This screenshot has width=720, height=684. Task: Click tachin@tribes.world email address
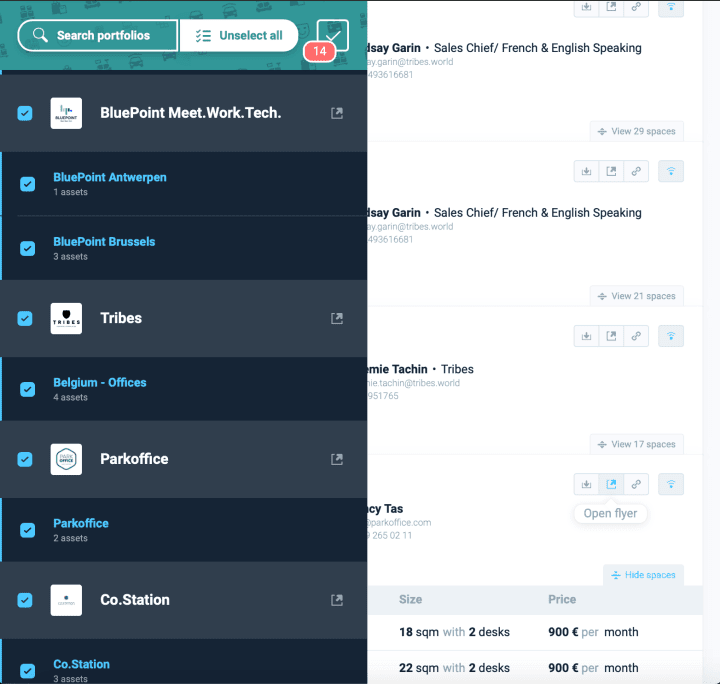pyautogui.click(x=413, y=383)
